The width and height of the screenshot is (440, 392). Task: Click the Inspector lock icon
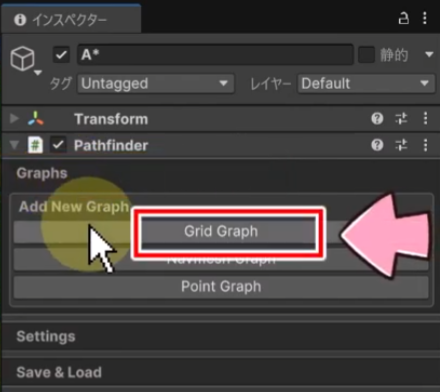point(403,18)
